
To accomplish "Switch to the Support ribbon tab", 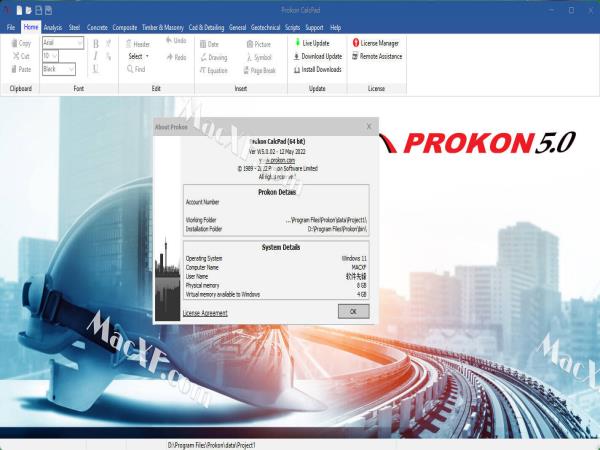I will coord(314,28).
